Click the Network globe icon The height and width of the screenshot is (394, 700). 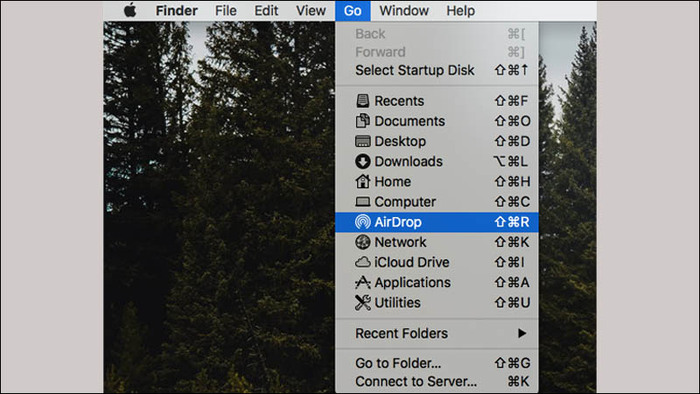362,242
